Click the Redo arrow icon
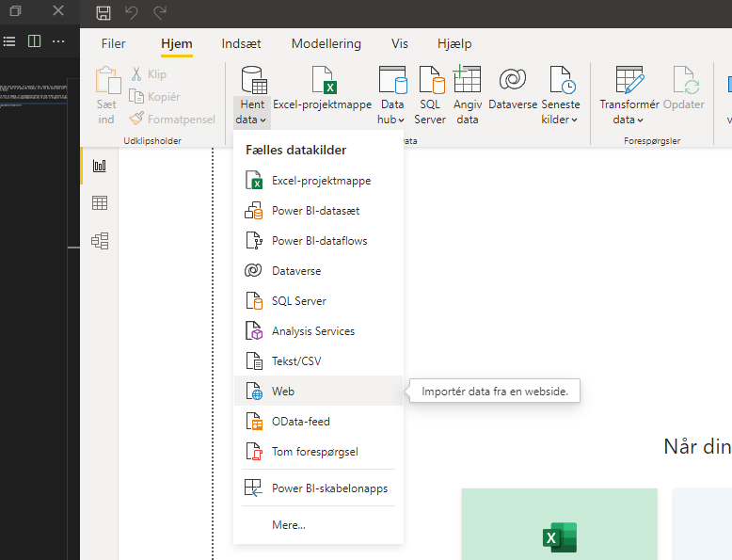The width and height of the screenshot is (732, 560). [160, 12]
